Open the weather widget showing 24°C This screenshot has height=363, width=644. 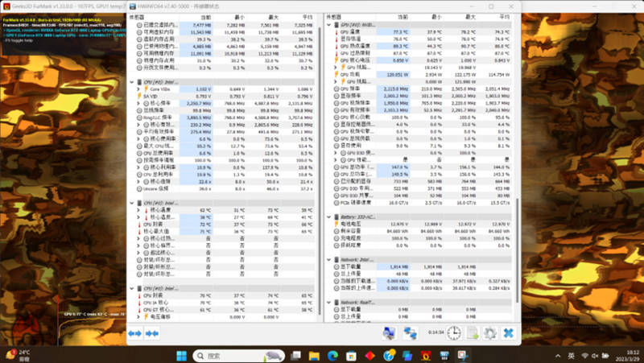pyautogui.click(x=18, y=355)
